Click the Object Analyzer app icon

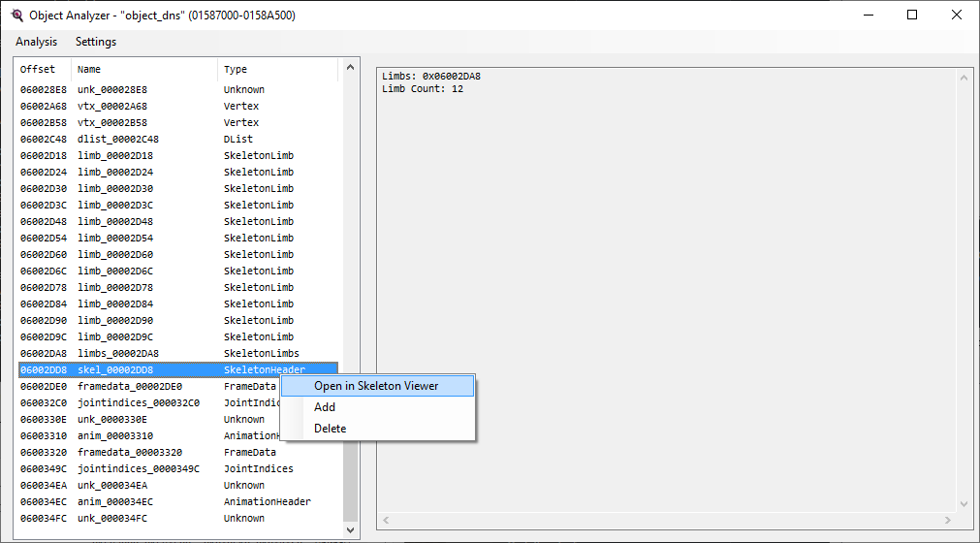point(16,16)
